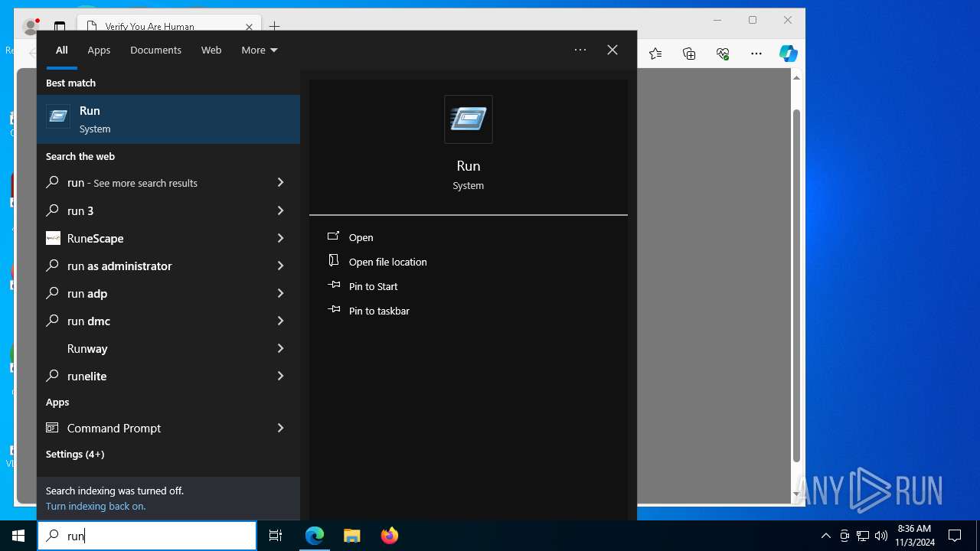
Task: Click the Edge profile avatar icon
Action: coord(31,27)
